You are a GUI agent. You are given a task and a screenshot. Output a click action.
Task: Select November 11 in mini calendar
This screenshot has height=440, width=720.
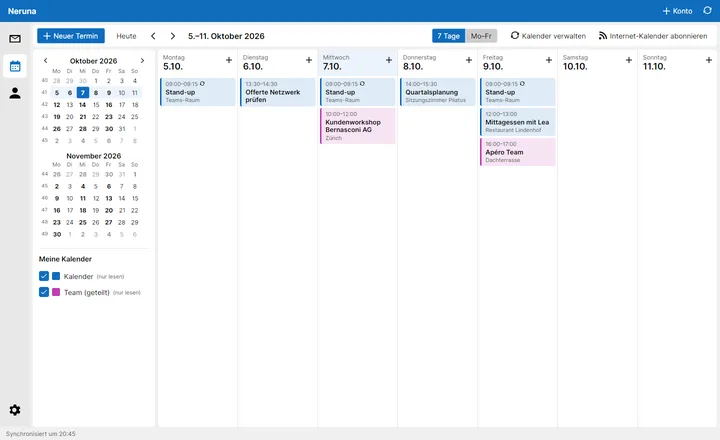pos(83,198)
